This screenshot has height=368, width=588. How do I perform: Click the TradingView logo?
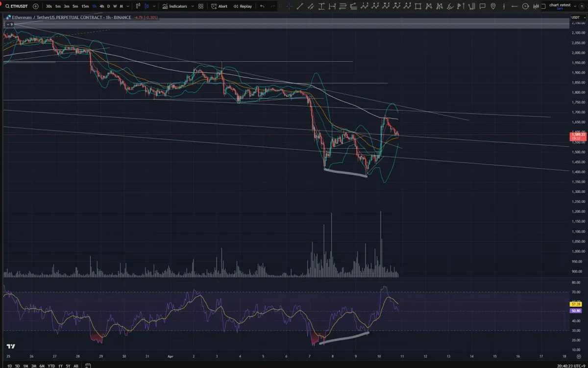(x=11, y=346)
